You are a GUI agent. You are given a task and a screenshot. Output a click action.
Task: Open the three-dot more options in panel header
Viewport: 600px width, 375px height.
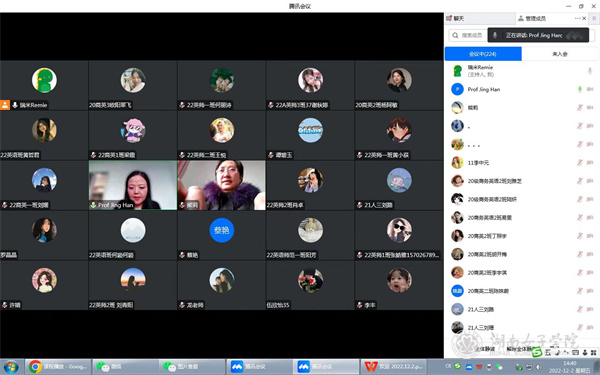pos(577,18)
